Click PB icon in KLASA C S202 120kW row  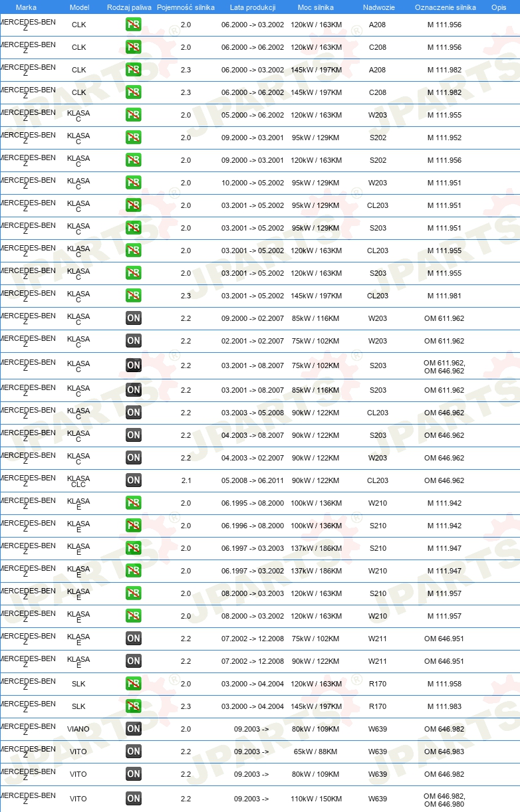(x=134, y=160)
